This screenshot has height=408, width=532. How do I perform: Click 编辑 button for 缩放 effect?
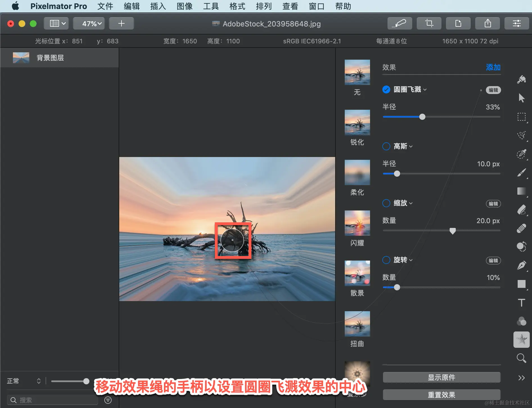click(493, 204)
